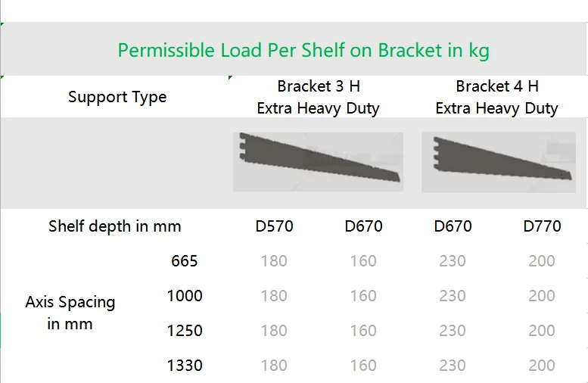Image resolution: width=588 pixels, height=383 pixels.
Task: Click the 200 value in the 1330 row
Action: click(x=542, y=366)
